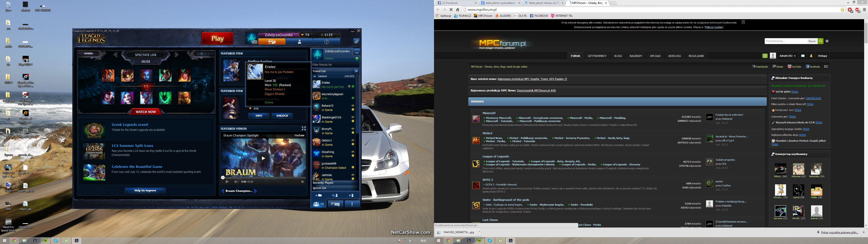Click UNLOCK for Red Card Katarina

click(282, 116)
